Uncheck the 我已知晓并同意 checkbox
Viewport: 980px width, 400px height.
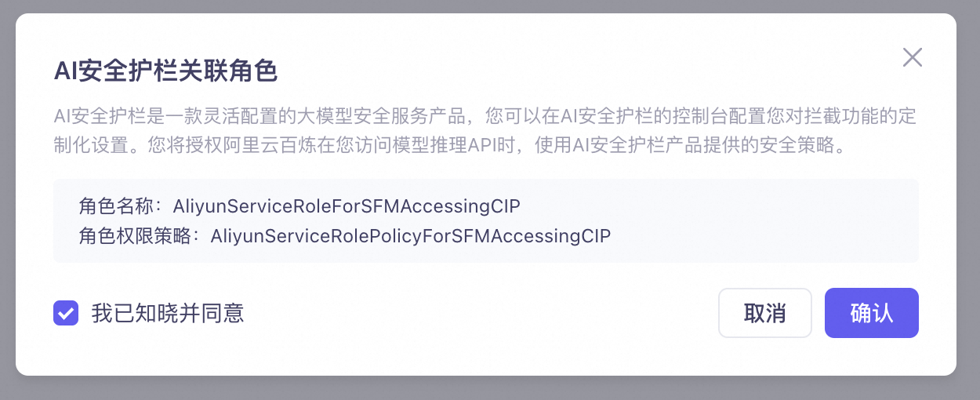point(66,314)
